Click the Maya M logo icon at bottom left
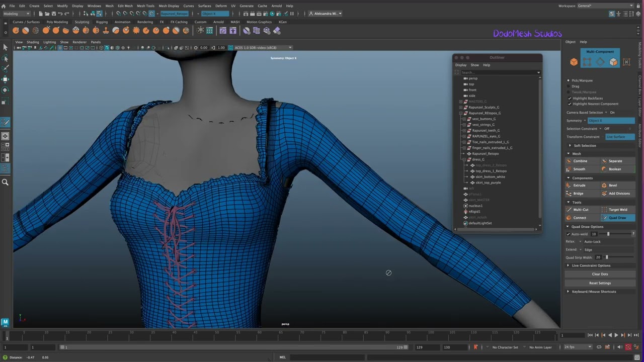 point(5,322)
